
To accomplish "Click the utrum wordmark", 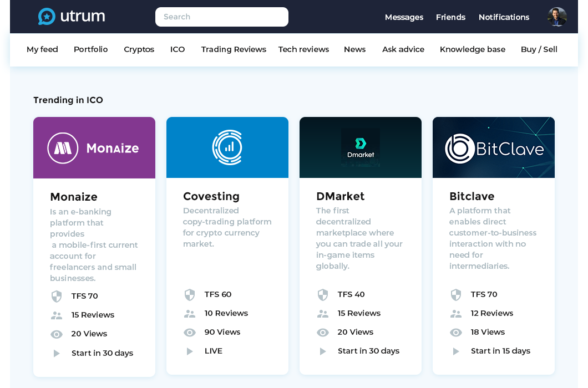I will pyautogui.click(x=83, y=16).
